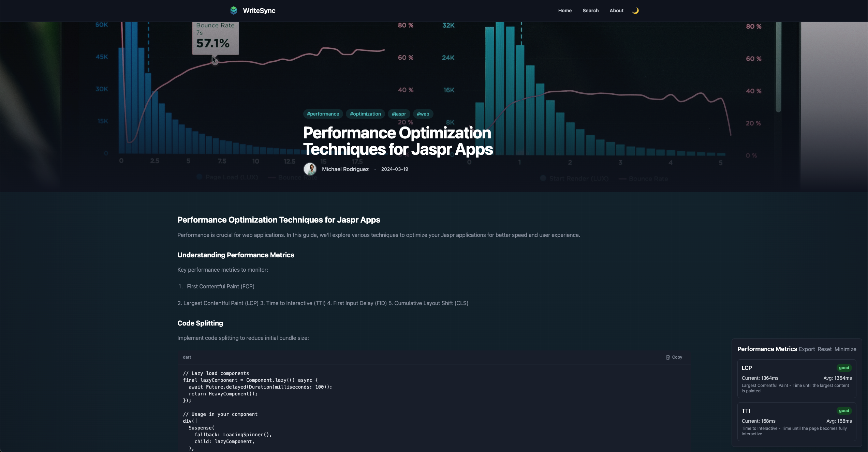Click author name Michael Rodriguez
Image resolution: width=868 pixels, height=452 pixels.
pos(345,169)
